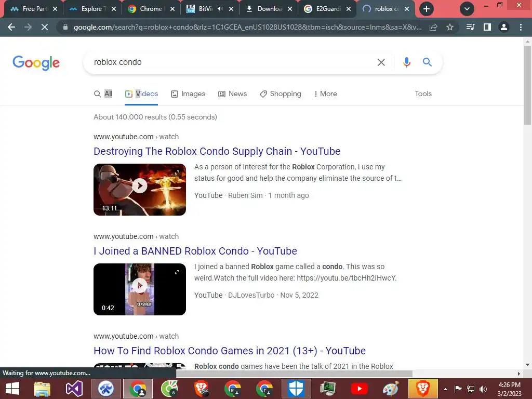Viewport: 532px width, 399px height.
Task: Expand the More search categories menu
Action: pos(325,94)
